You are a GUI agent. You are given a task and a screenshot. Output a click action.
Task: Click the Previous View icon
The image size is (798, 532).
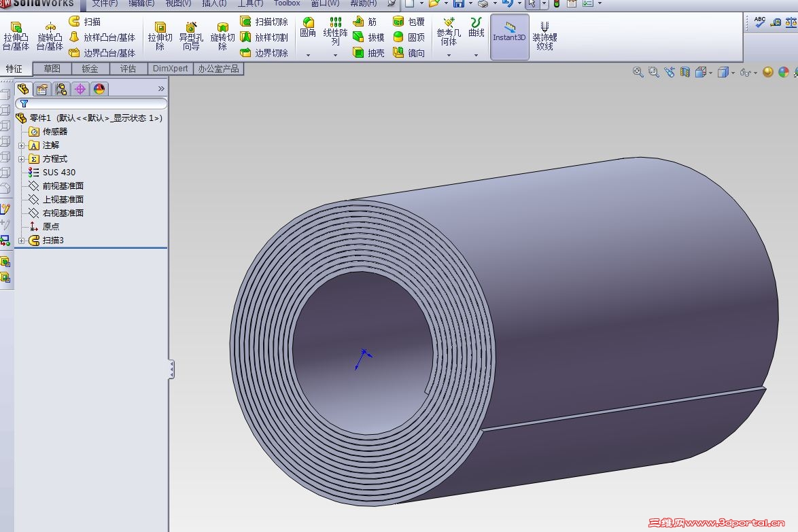coord(670,72)
